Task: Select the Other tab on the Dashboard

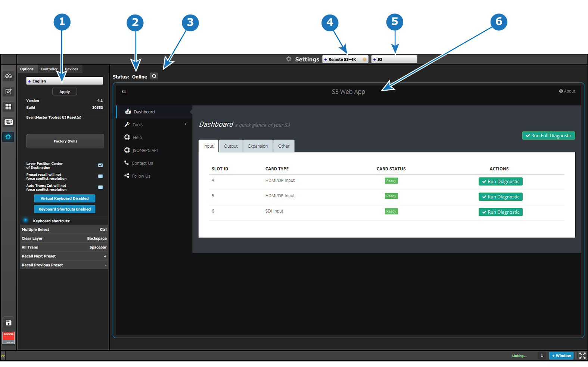Action: tap(284, 146)
